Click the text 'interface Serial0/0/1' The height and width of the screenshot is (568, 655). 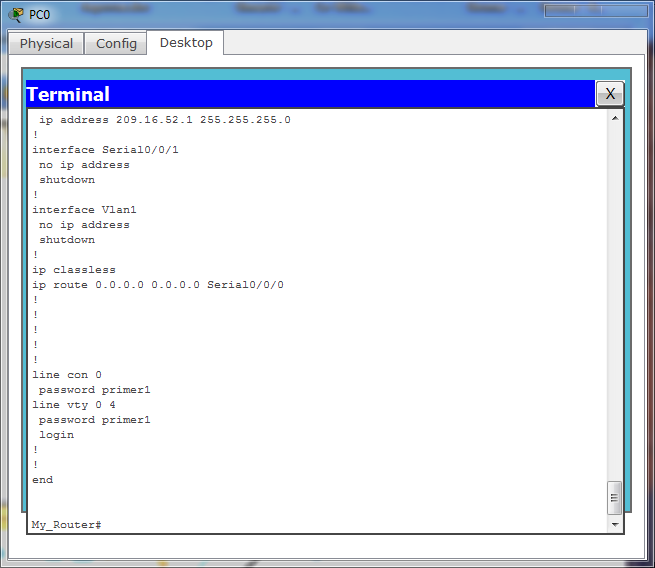105,150
